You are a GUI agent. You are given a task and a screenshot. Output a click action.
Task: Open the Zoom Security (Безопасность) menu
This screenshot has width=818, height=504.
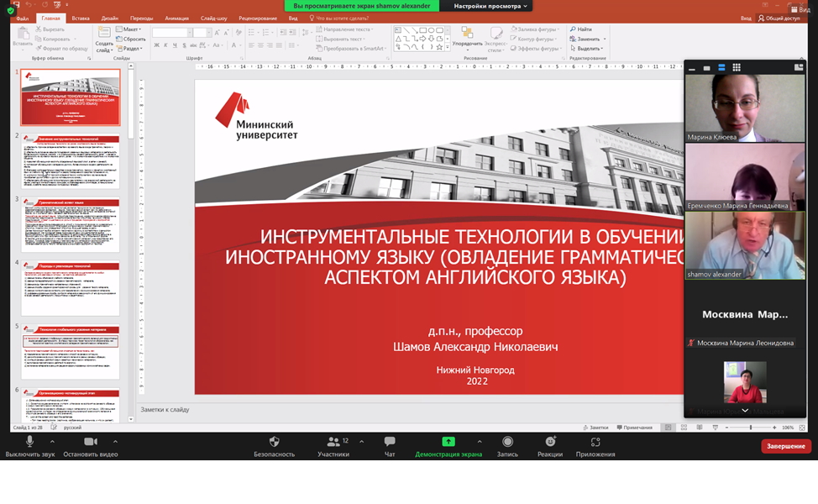[x=274, y=447]
